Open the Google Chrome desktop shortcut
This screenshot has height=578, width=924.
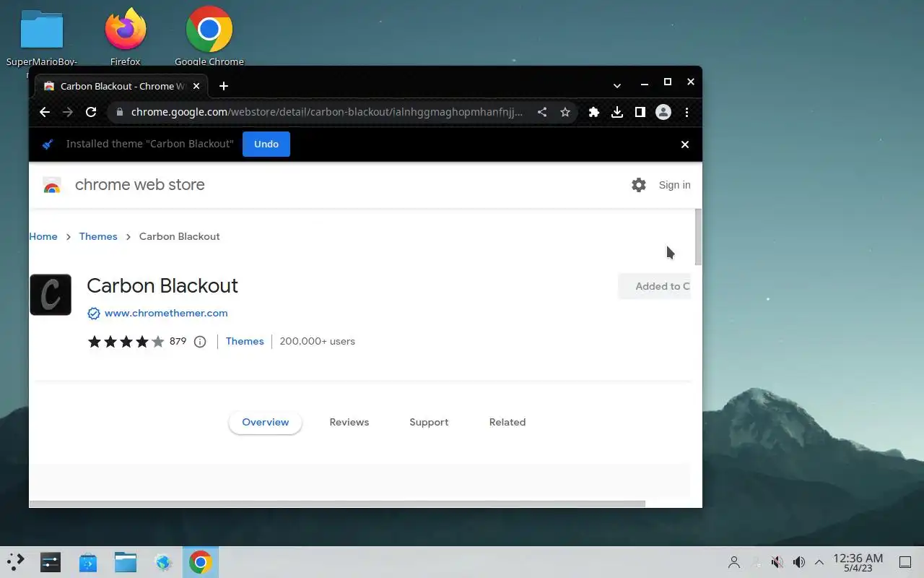click(x=209, y=38)
